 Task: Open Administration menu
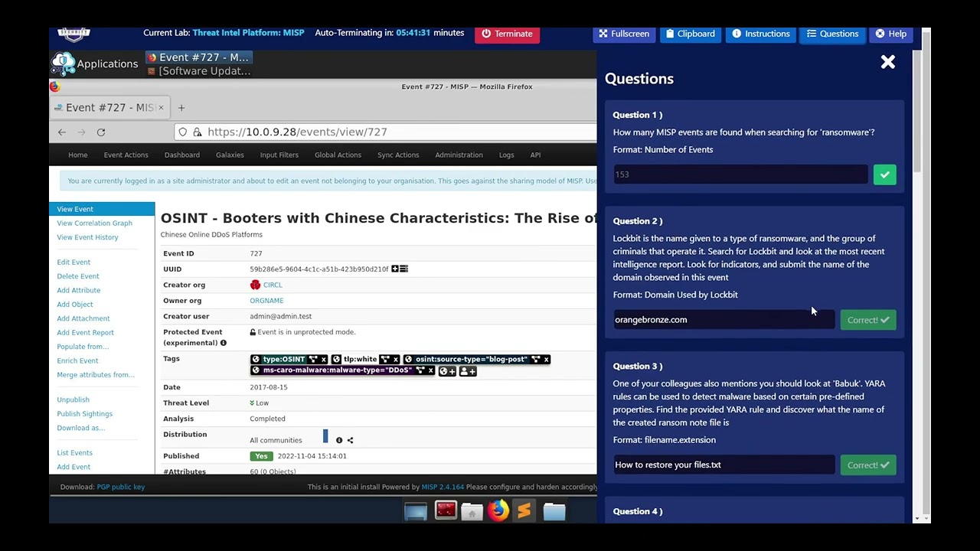point(459,155)
